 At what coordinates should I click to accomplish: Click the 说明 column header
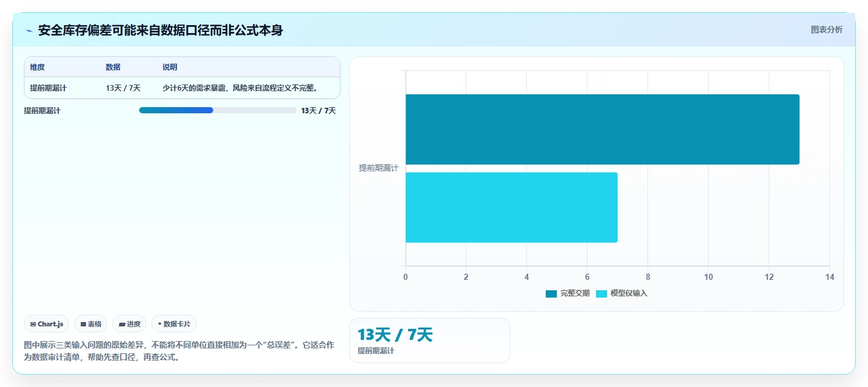point(170,67)
